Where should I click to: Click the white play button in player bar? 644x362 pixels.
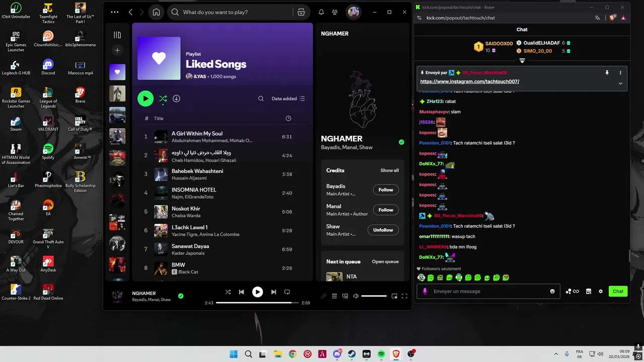tap(257, 292)
